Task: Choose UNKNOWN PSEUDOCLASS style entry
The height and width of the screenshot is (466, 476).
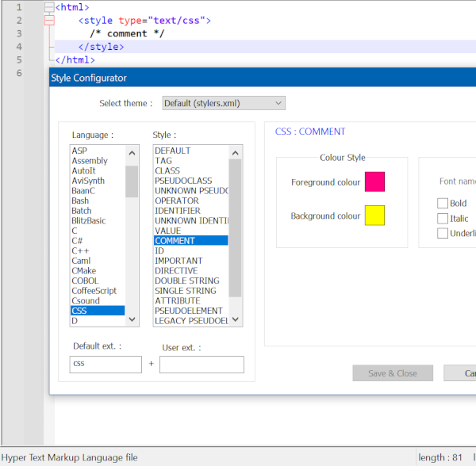Action: click(x=191, y=191)
